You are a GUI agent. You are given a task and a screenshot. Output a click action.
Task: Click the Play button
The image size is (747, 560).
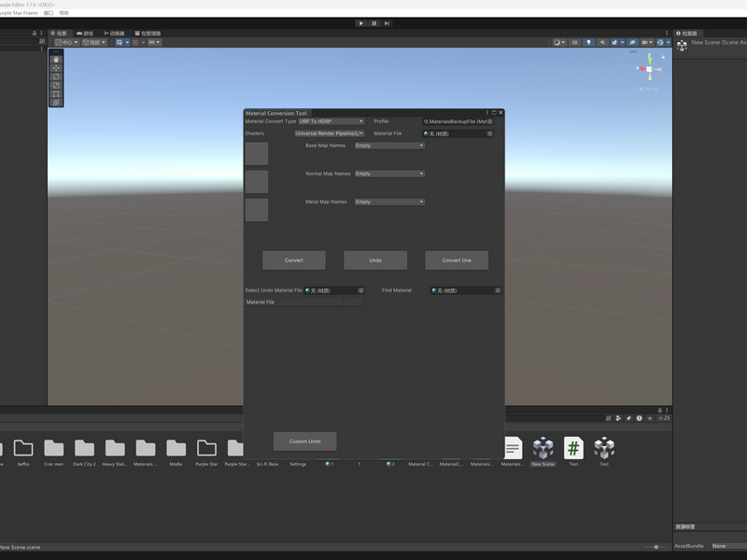tap(361, 23)
